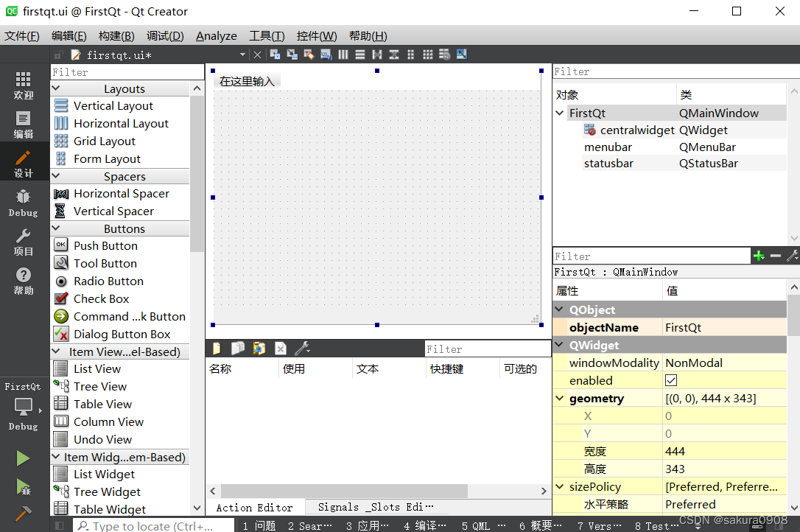800x532 pixels.
Task: Collapse the sizePolicy property
Action: [560, 486]
